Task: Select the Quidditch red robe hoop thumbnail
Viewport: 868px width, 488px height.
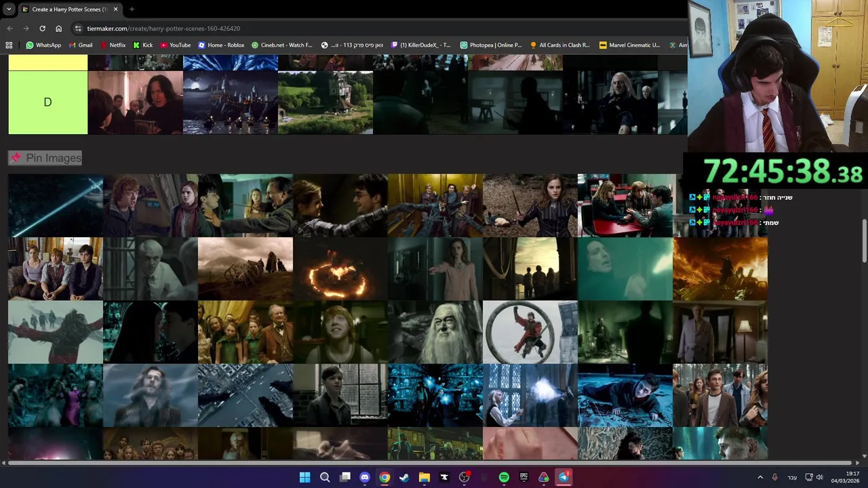Action: [530, 332]
